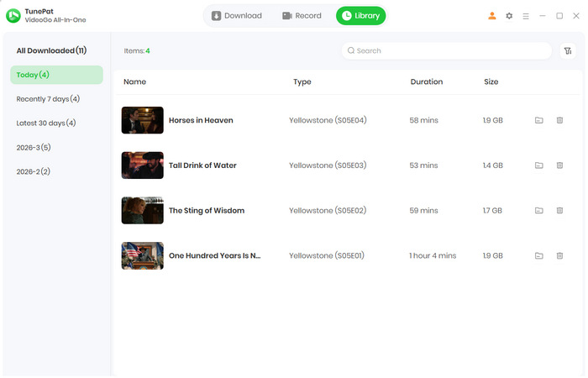Click the TunePat app logo

click(x=13, y=16)
